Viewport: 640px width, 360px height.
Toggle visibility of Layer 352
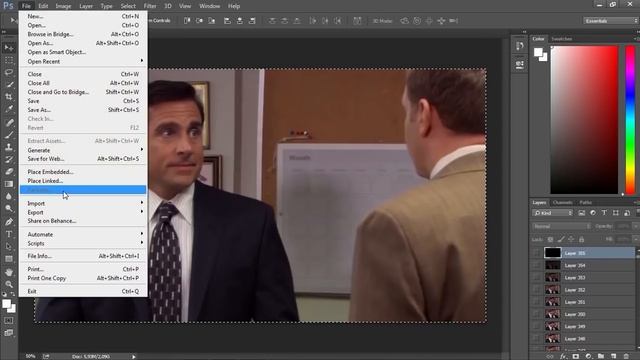(x=536, y=290)
